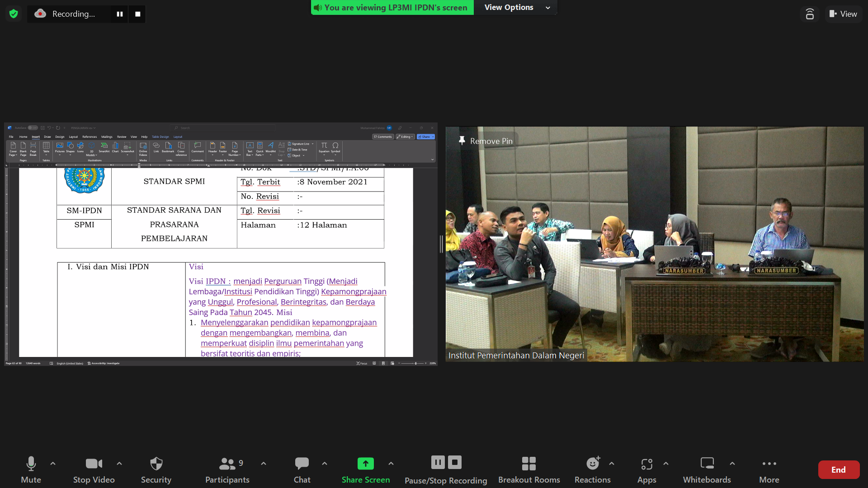Viewport: 868px width, 488px height.
Task: Expand video options arrow next to Stop Video
Action: pyautogui.click(x=119, y=464)
